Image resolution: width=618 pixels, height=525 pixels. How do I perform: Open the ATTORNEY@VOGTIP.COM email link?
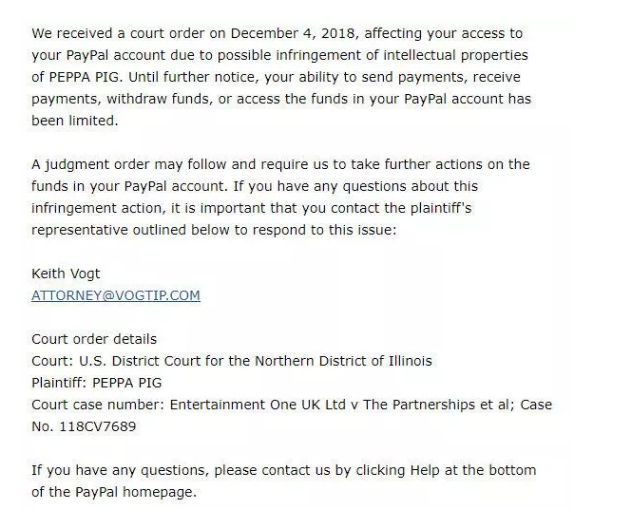[x=116, y=295]
